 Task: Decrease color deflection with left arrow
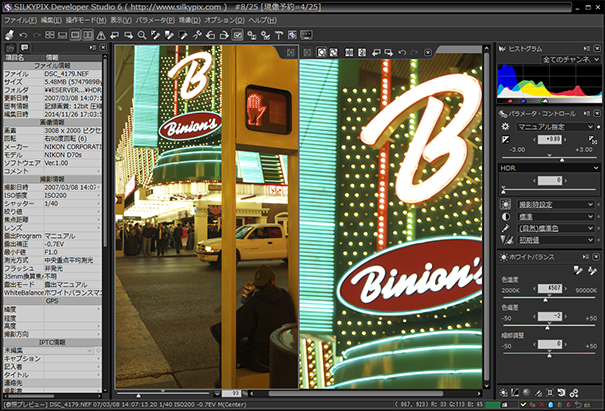(x=534, y=317)
